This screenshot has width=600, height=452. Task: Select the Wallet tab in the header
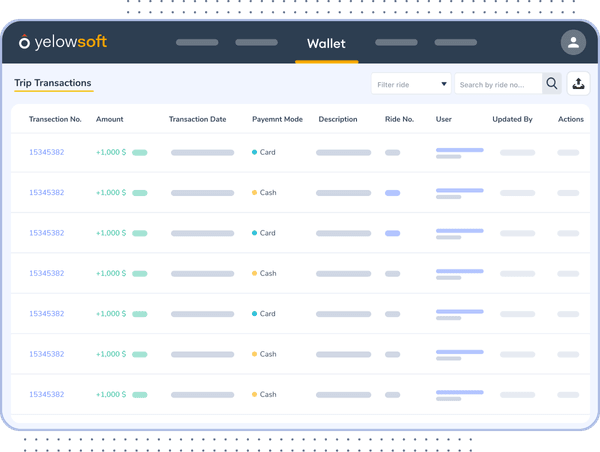[x=326, y=43]
